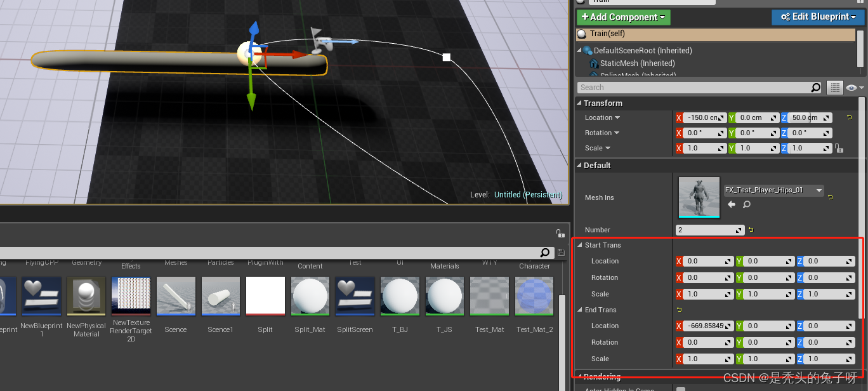Click the save floppy icon beside content browser search

click(x=561, y=252)
